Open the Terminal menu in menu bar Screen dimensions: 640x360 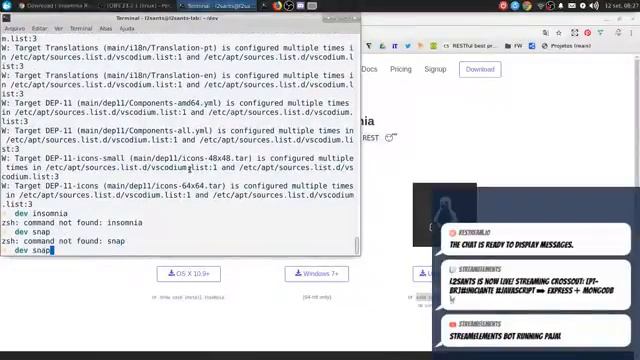coord(81,29)
